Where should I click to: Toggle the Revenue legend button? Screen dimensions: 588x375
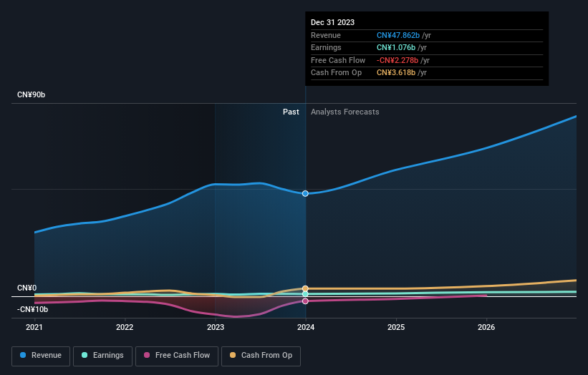[x=41, y=356]
